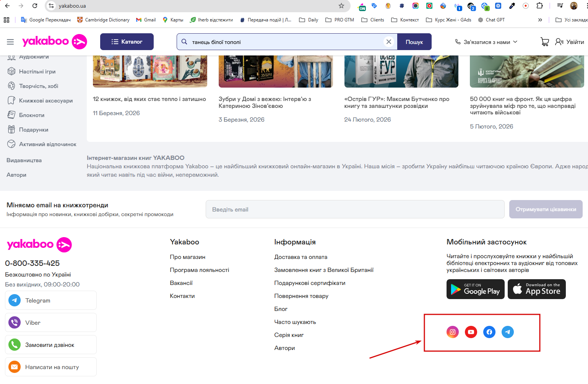Screen dimensions: 588x384
Task: Open the Видавництва sidebar link
Action: click(x=24, y=160)
